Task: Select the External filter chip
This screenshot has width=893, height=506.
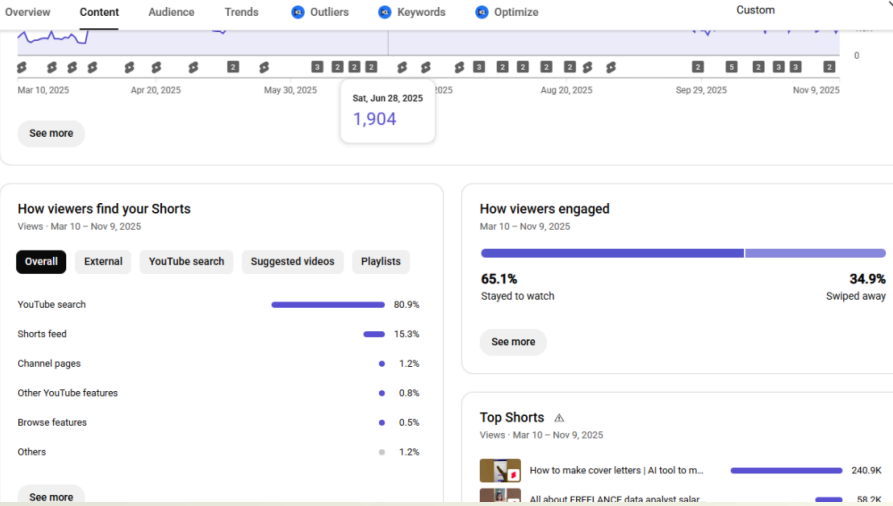Action: (103, 262)
